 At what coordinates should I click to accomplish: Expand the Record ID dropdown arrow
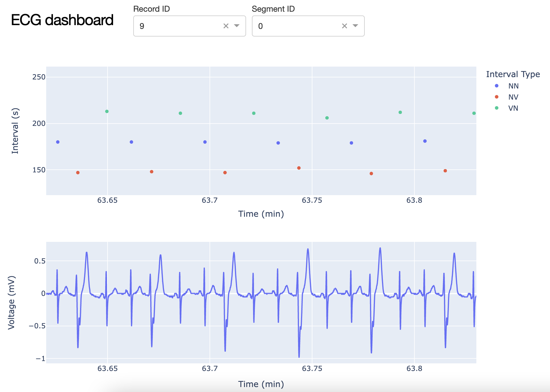pos(237,26)
